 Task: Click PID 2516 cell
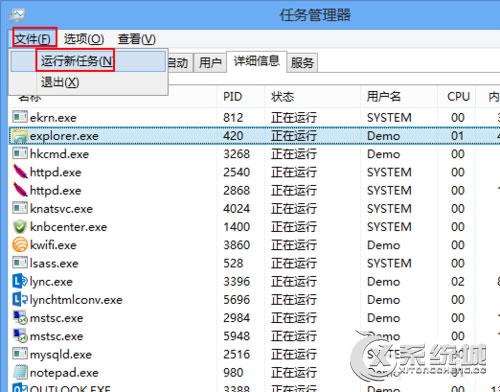(x=237, y=354)
